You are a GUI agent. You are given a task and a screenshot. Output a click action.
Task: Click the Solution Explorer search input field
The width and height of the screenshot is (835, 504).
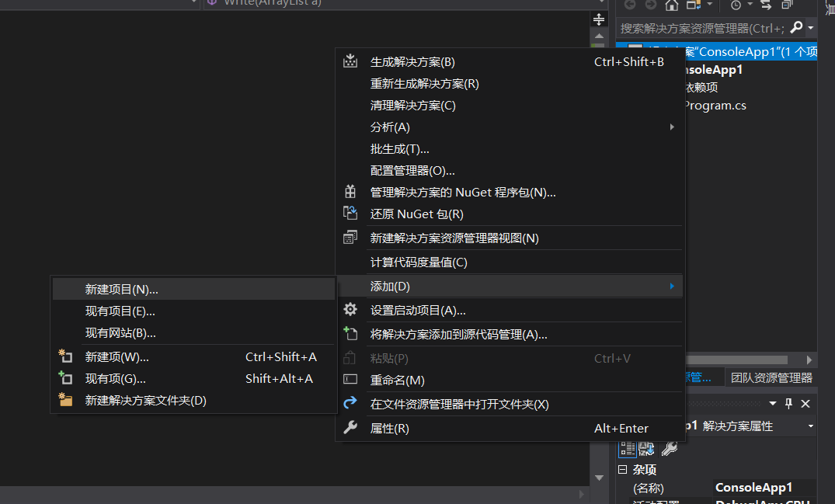pos(703,28)
